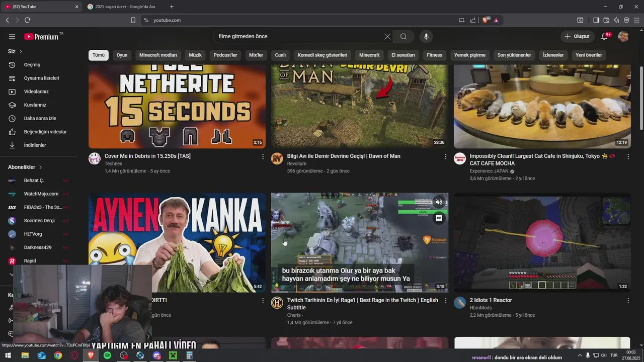Select the Oyun filter chip
Screen dimensions: 644x362
tap(122, 55)
